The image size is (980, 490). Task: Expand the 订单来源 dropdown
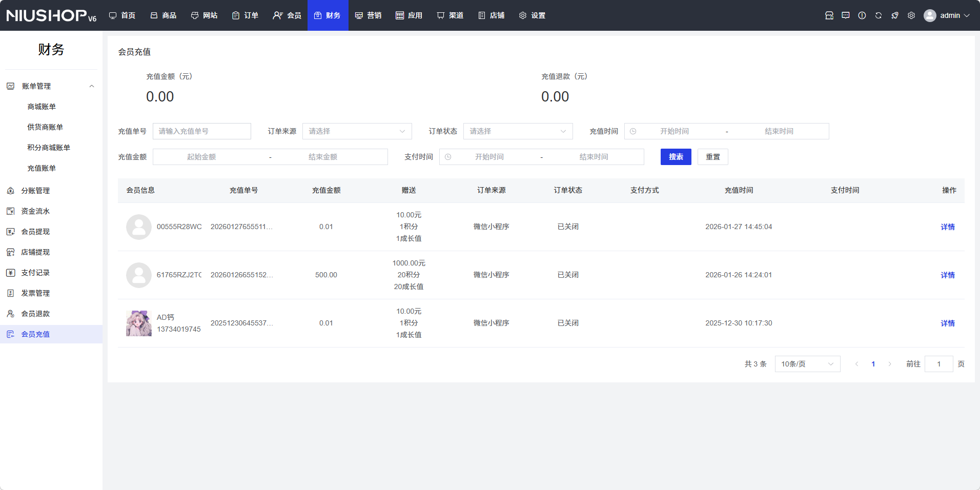[357, 131]
